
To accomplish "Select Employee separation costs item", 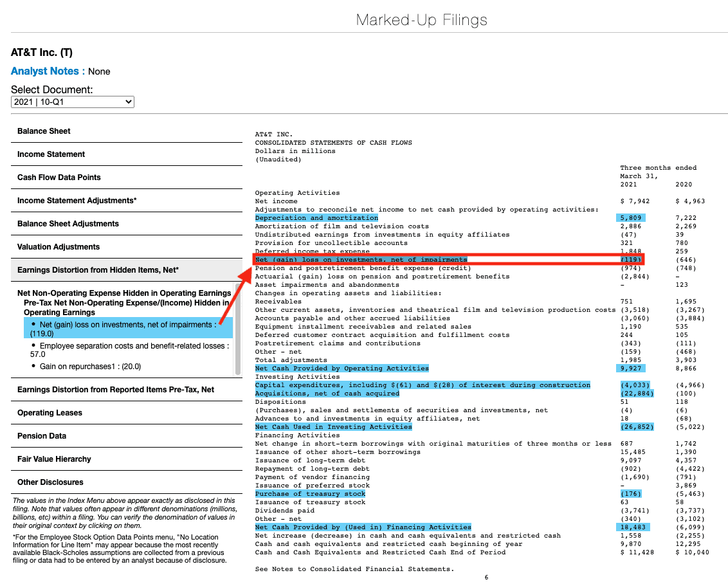I will (129, 350).
